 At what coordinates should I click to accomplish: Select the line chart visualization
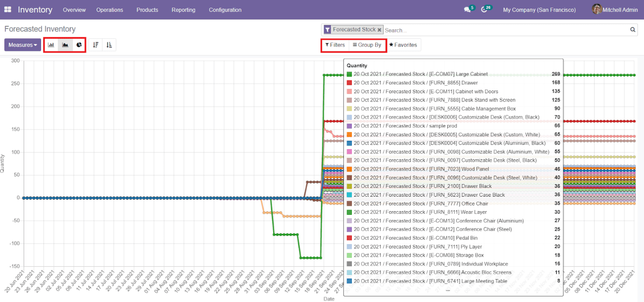(64, 44)
